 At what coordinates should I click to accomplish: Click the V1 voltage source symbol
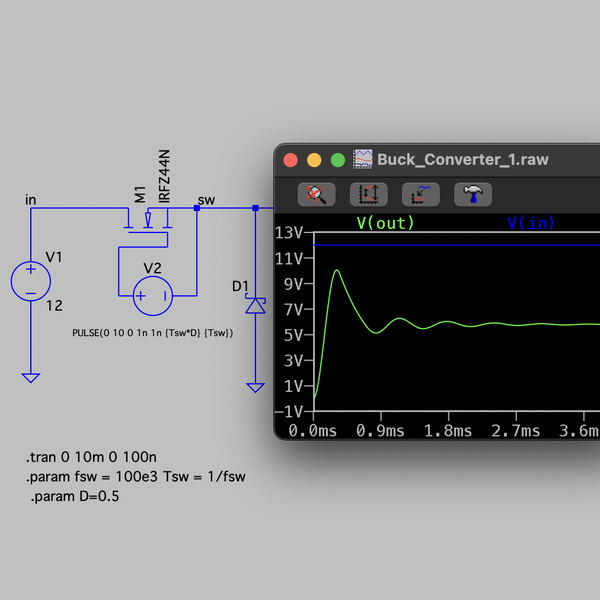click(31, 281)
